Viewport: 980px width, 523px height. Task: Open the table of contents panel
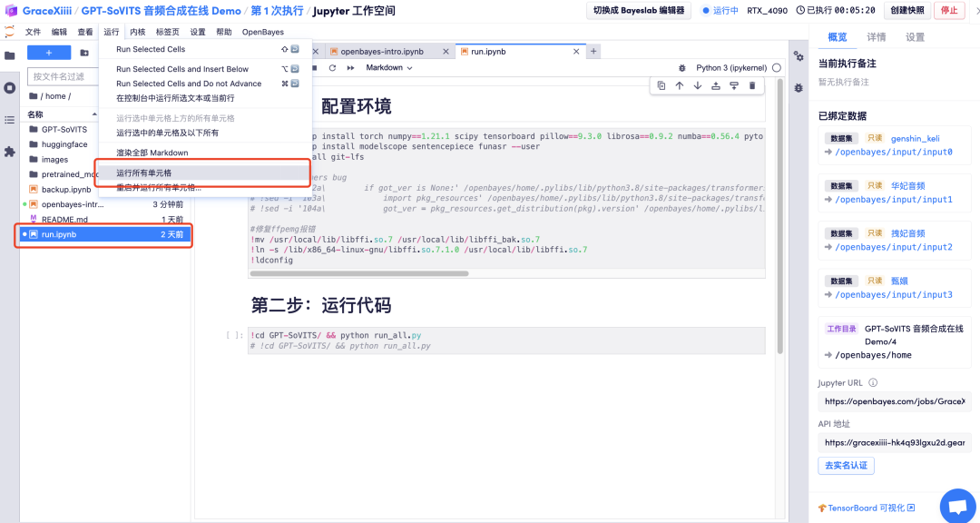(9, 120)
